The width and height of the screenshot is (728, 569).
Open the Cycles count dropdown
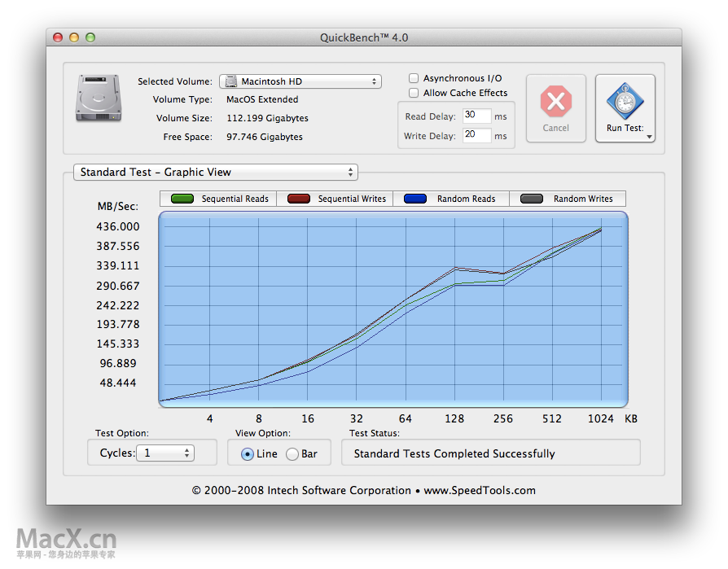click(x=165, y=453)
